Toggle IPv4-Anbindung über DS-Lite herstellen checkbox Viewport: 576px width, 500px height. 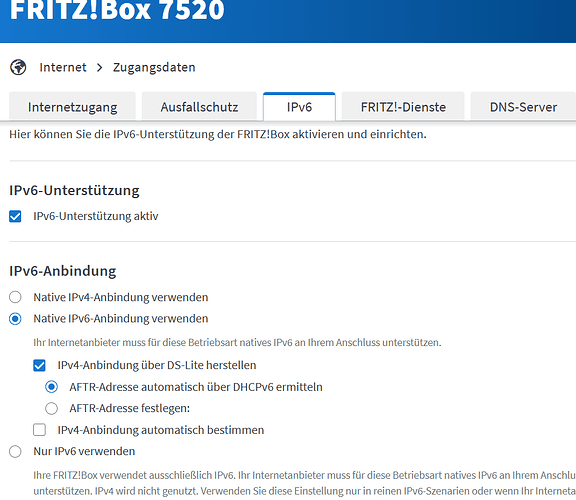pos(39,365)
